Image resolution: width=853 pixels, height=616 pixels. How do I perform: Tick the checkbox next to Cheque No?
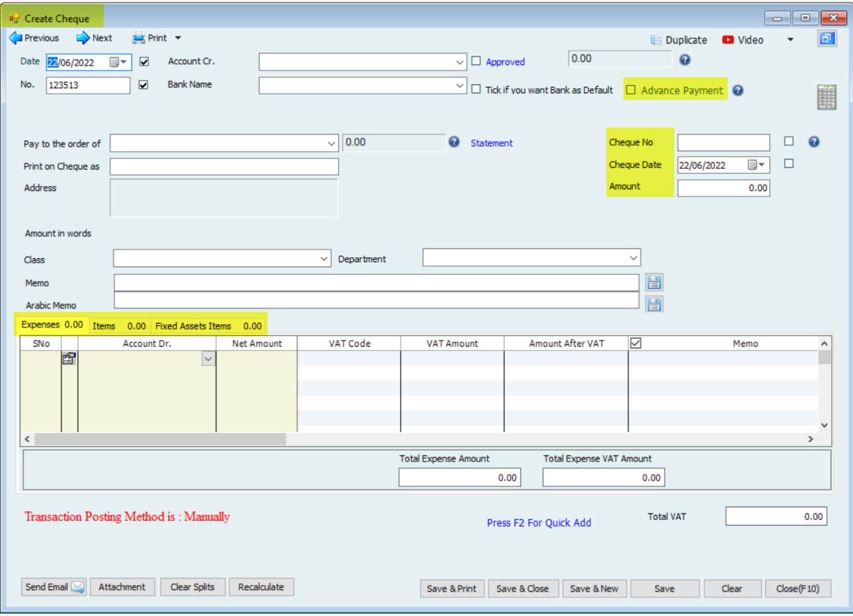coord(789,141)
